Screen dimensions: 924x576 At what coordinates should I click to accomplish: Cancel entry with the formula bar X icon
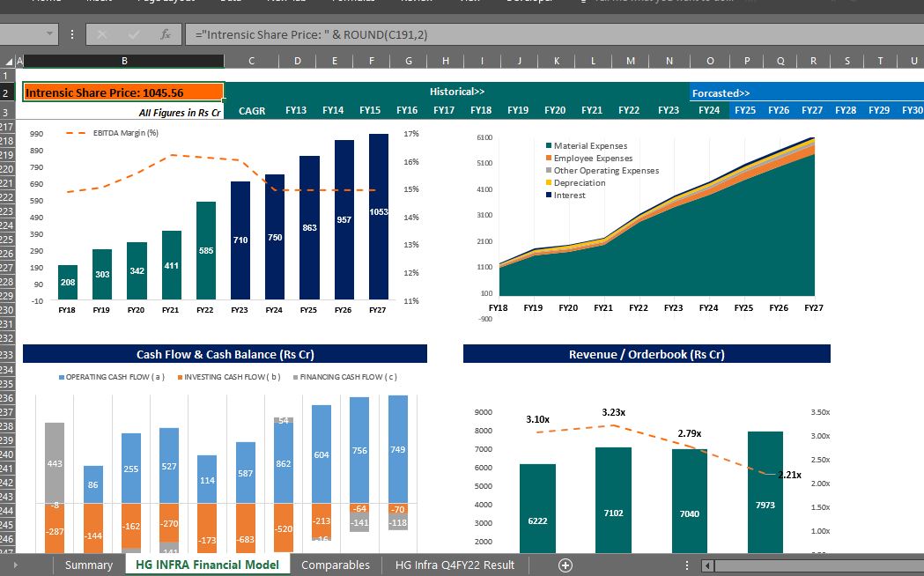click(104, 33)
